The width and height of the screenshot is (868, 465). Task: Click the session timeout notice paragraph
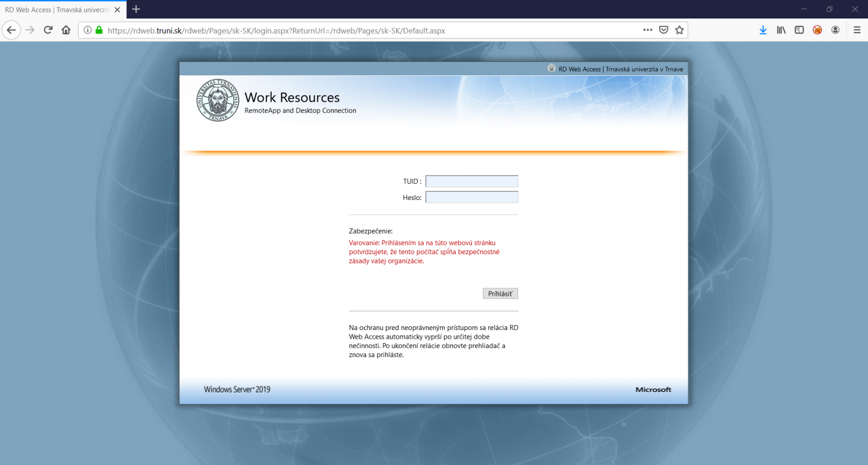pyautogui.click(x=433, y=341)
